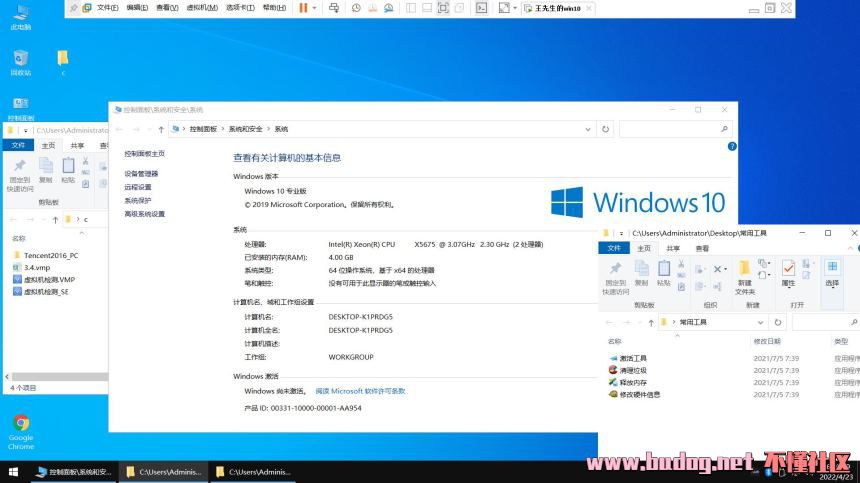
Task: Click the VMware pause virtual machine button
Action: pos(304,7)
